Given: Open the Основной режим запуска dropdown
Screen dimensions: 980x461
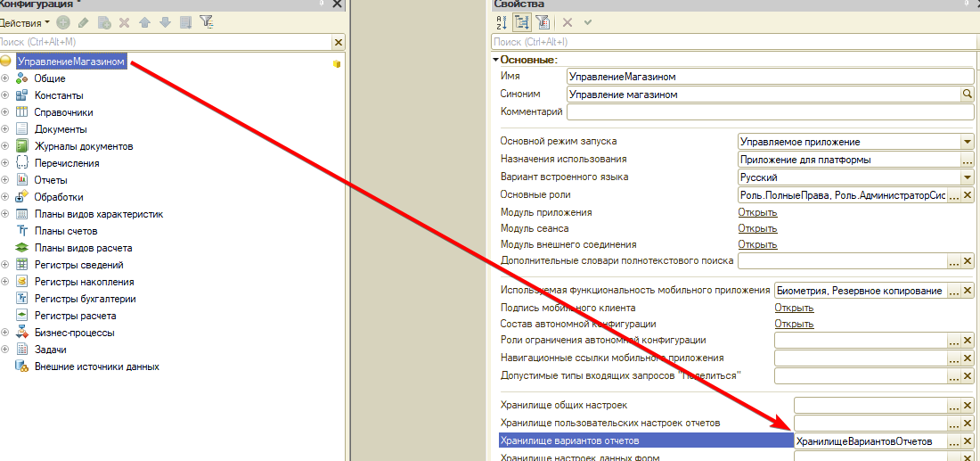Looking at the screenshot, I should click(967, 142).
